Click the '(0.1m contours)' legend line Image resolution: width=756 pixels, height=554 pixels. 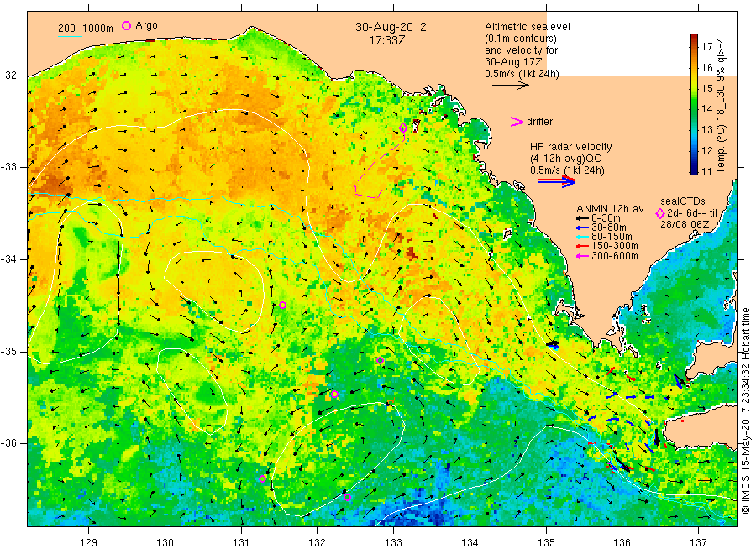click(520, 39)
